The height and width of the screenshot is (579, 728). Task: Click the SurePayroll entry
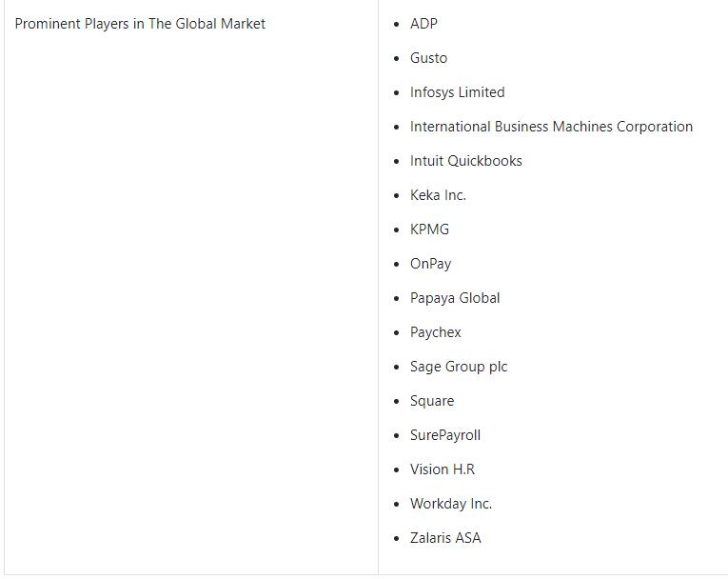pos(445,435)
